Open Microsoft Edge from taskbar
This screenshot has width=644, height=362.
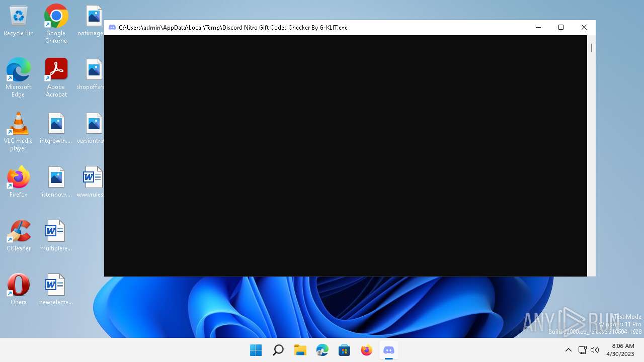coord(323,350)
